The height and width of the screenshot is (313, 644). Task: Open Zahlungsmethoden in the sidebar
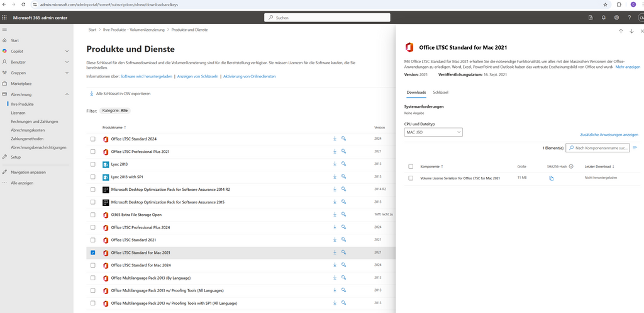27,139
